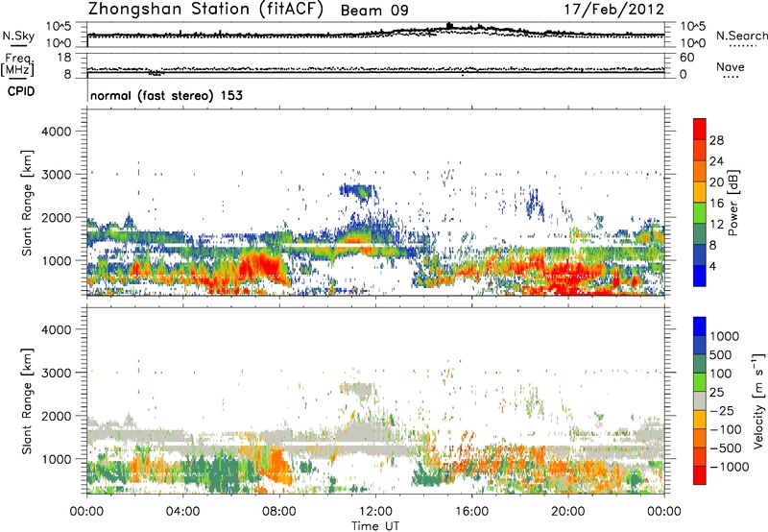768x532 pixels.
Task: Click "Slant Range [km]" label of velocity panel
Action: coord(27,401)
